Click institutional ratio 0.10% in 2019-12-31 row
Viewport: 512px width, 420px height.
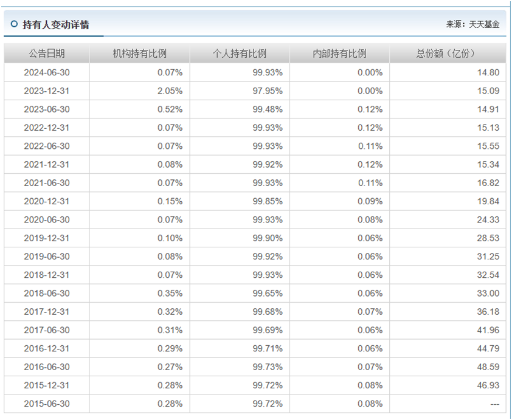coord(170,238)
